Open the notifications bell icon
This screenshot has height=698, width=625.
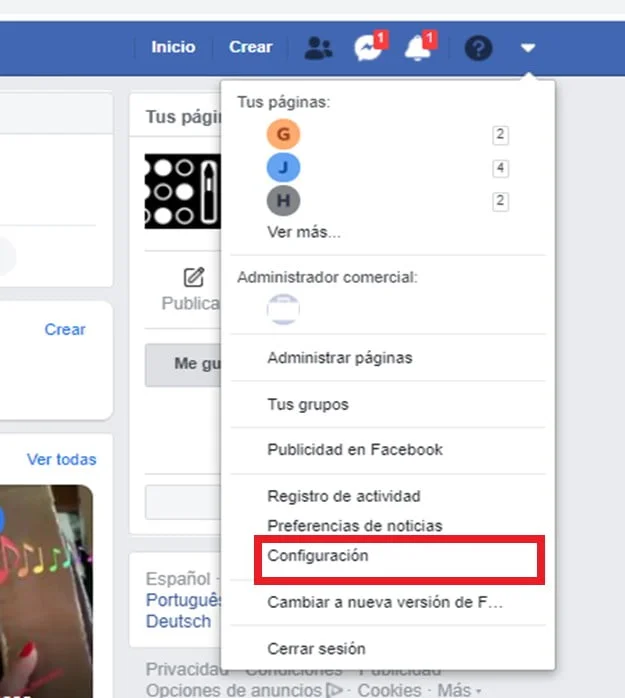pos(420,46)
